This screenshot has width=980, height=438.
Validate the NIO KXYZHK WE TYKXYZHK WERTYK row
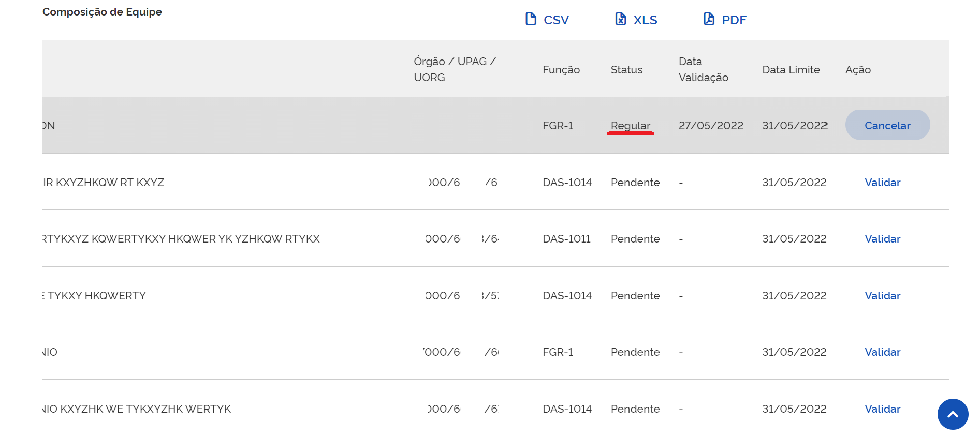(882, 409)
